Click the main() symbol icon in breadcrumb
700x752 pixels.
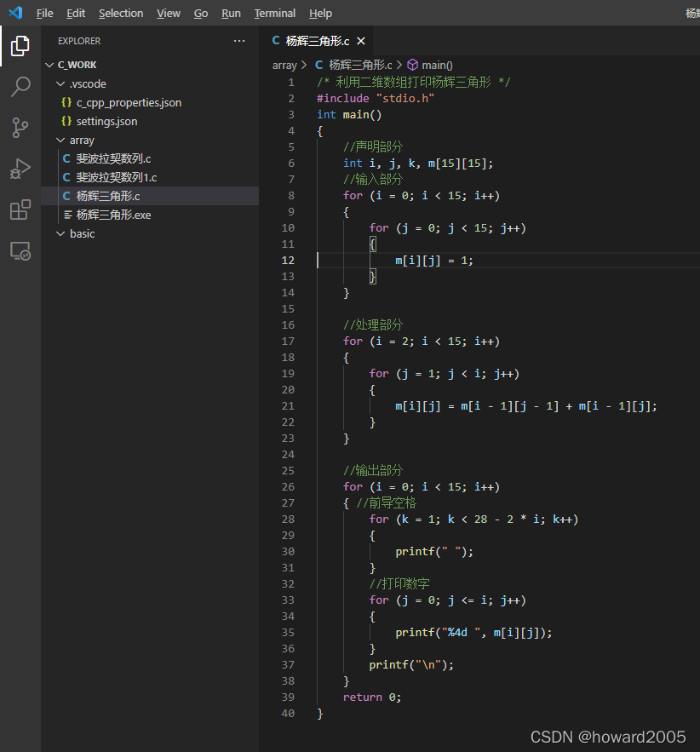[x=412, y=65]
